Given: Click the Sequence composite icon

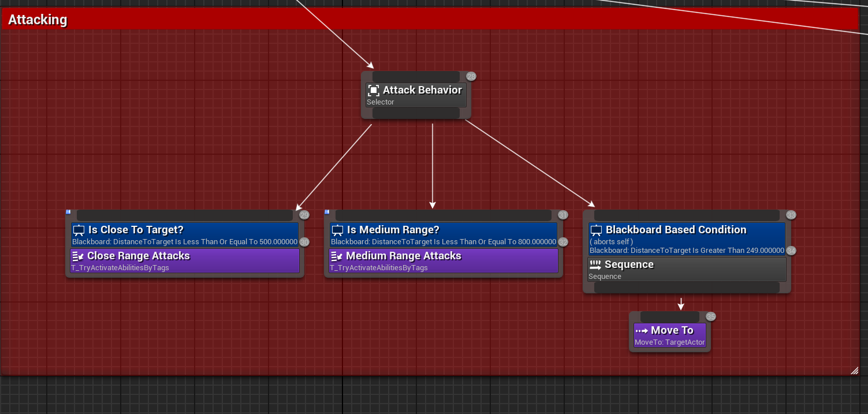Looking at the screenshot, I should pyautogui.click(x=597, y=264).
